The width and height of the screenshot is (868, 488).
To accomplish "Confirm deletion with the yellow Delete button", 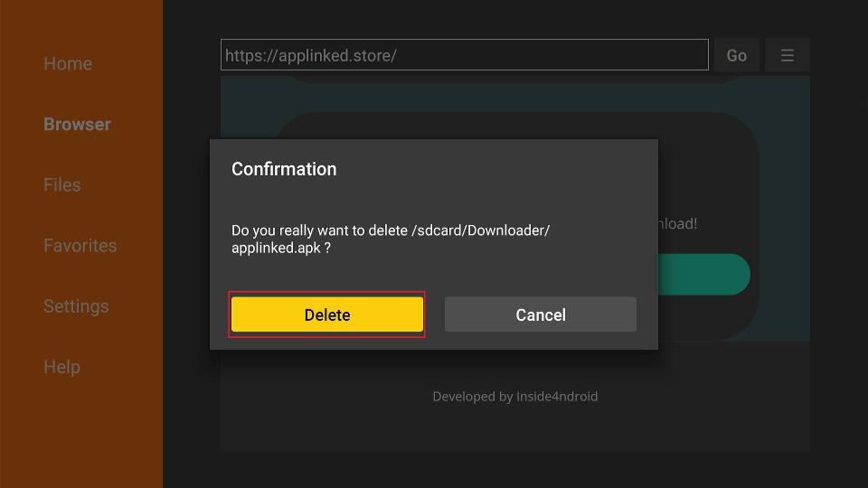I will tap(327, 314).
